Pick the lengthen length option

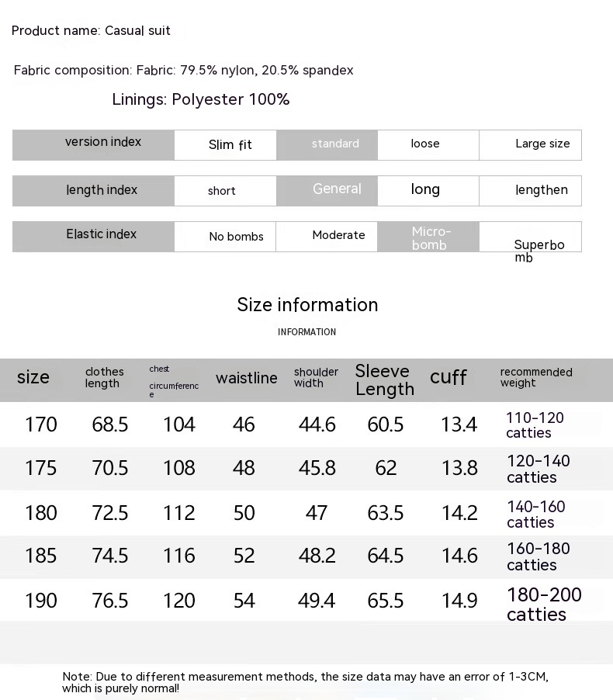point(541,190)
